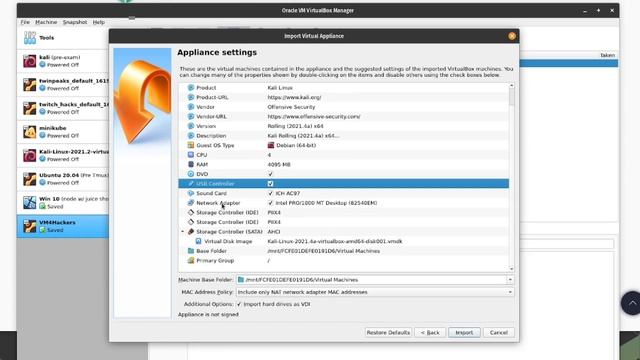Click the DVD disc icon
This screenshot has width=640, height=360.
pyautogui.click(x=191, y=174)
